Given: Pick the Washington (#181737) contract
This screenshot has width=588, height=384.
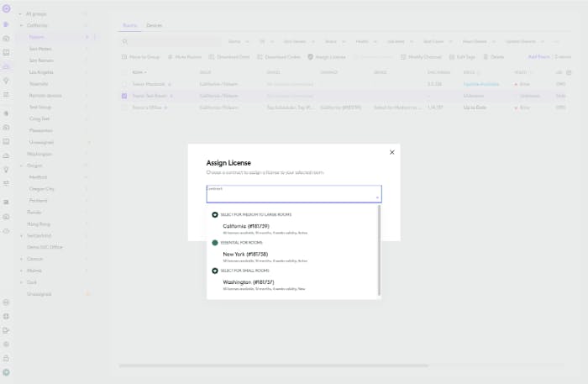Looking at the screenshot, I should point(248,281).
